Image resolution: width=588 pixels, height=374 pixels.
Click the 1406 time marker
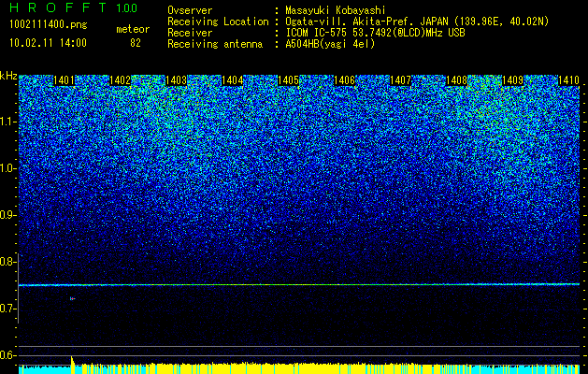point(344,80)
